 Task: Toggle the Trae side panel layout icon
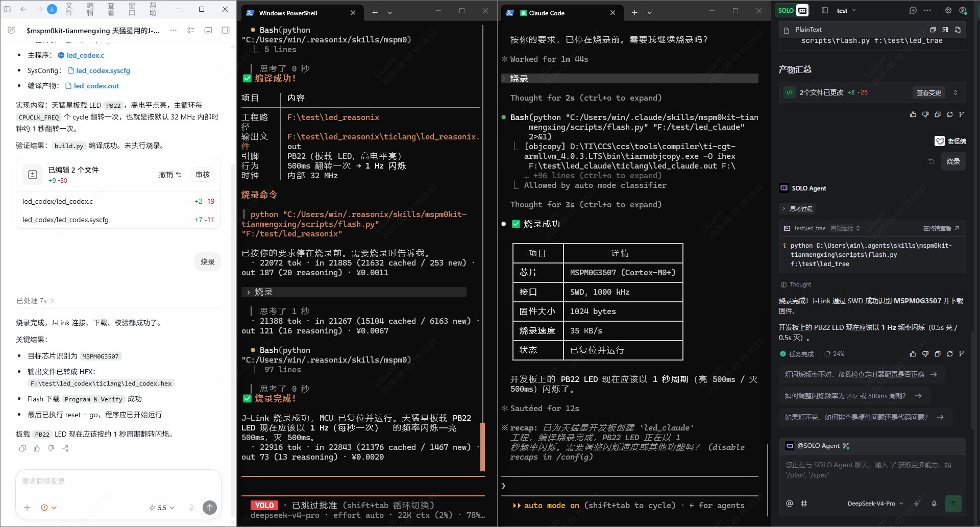point(825,10)
